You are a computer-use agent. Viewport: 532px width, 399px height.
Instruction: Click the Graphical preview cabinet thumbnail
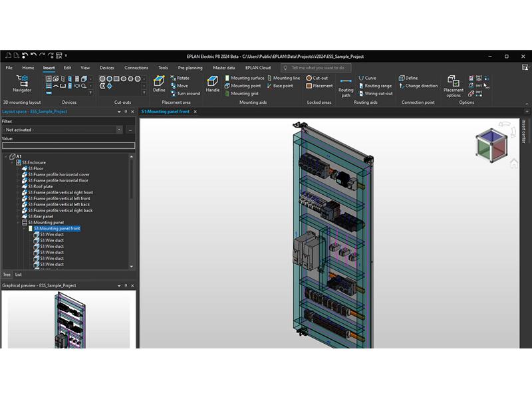pyautogui.click(x=70, y=320)
